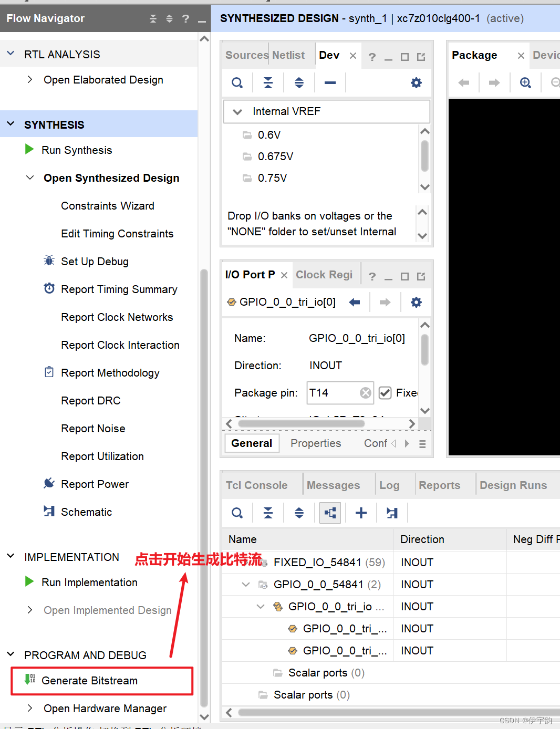
Task: Click Run Implementation green play icon
Action: [29, 582]
